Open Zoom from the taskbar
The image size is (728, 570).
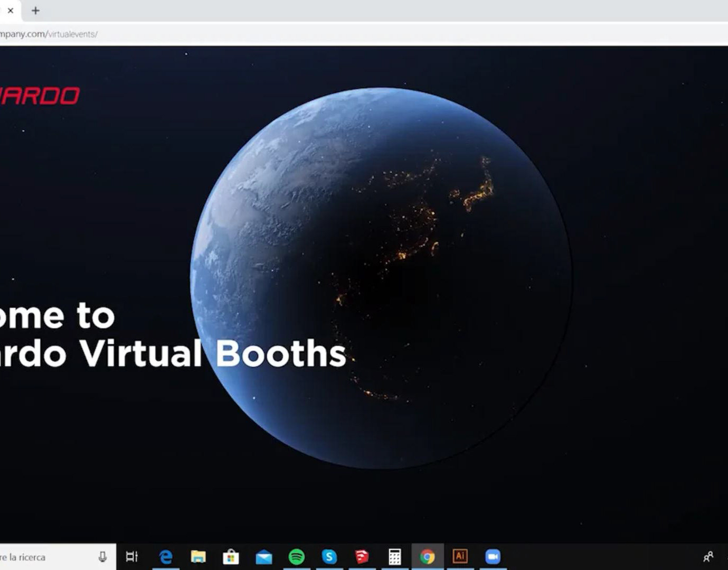(493, 557)
